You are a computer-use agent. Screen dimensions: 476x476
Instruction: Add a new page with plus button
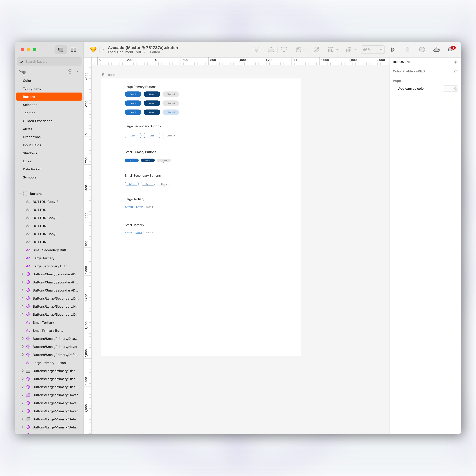tap(70, 72)
